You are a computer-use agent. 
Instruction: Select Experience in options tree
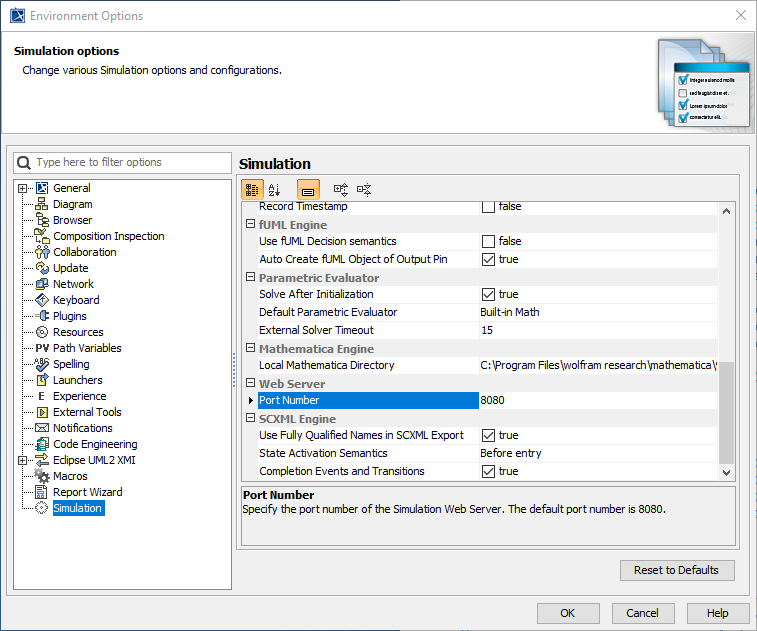coord(80,396)
